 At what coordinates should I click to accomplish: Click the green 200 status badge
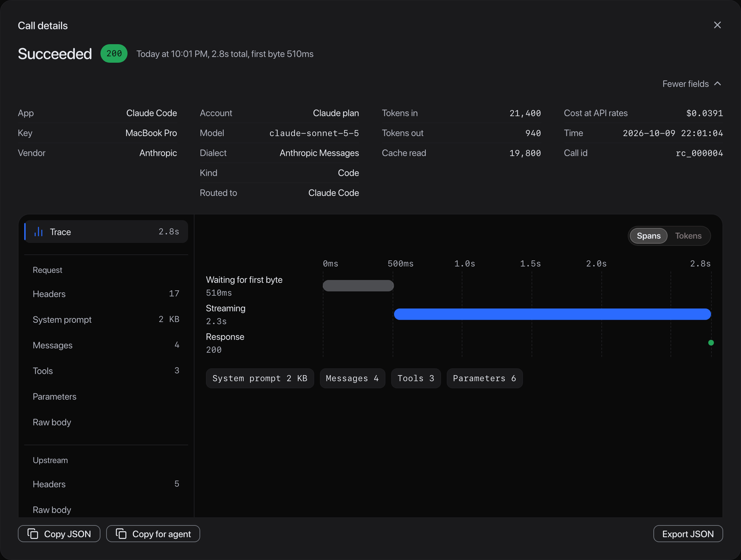114,54
